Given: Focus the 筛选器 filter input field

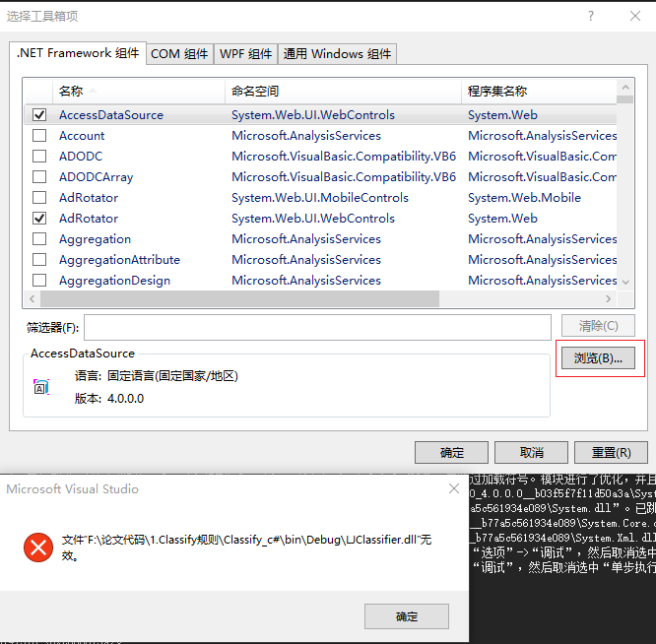Looking at the screenshot, I should coord(317,327).
